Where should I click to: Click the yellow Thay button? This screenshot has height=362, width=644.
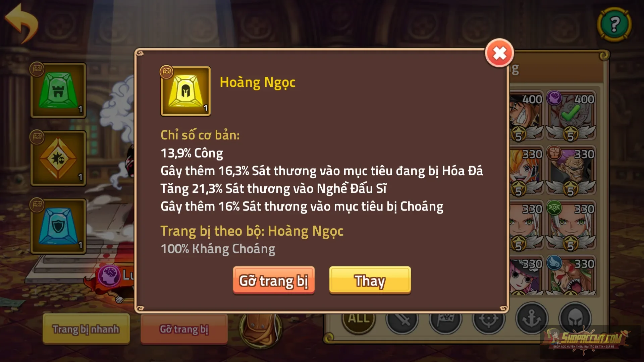(370, 281)
